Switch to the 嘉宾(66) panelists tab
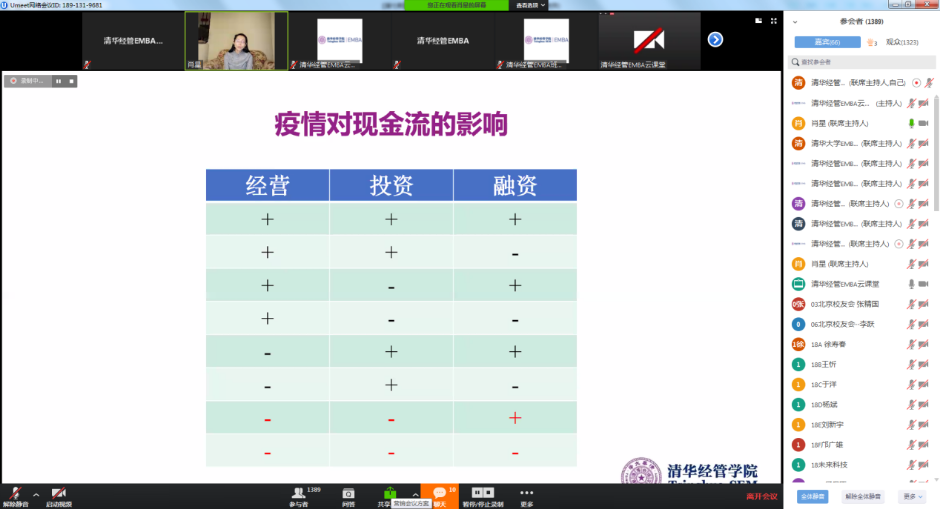The width and height of the screenshot is (941, 509). click(x=828, y=42)
